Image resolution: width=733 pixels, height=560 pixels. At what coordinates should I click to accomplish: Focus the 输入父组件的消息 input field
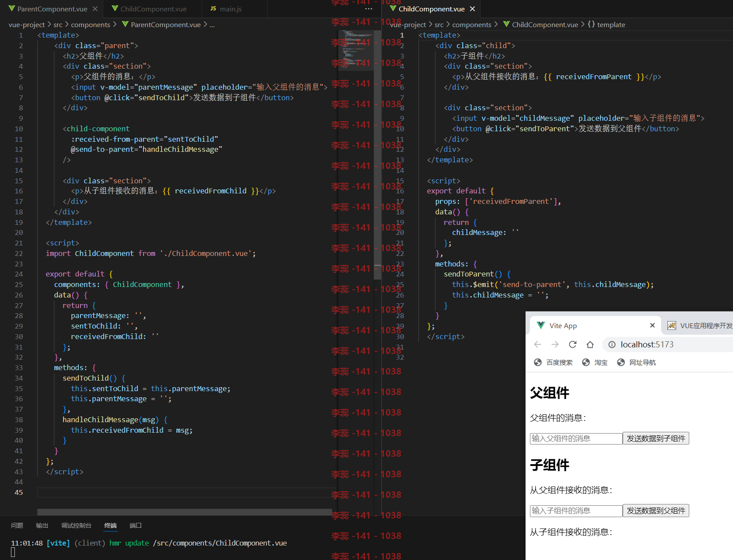point(576,438)
